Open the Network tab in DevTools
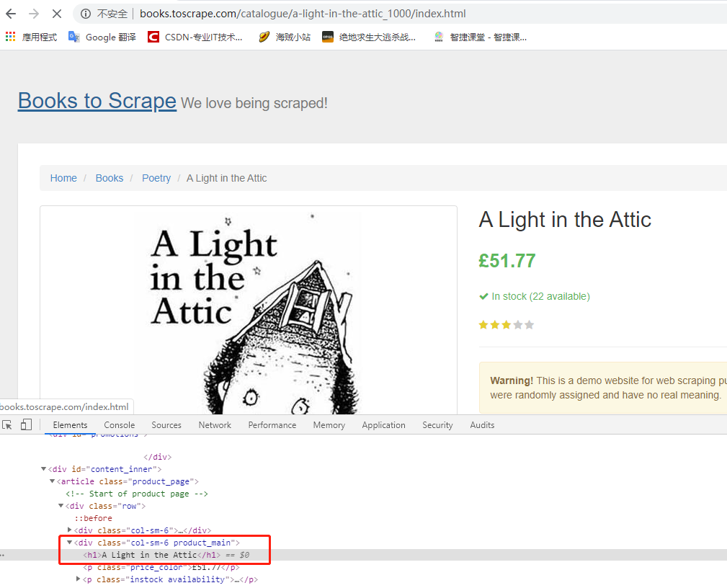 coord(214,424)
